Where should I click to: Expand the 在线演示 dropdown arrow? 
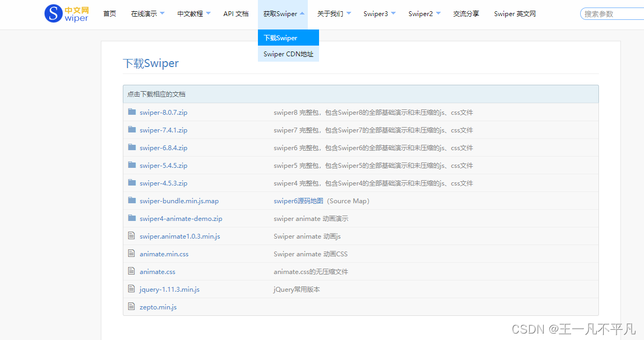(162, 13)
